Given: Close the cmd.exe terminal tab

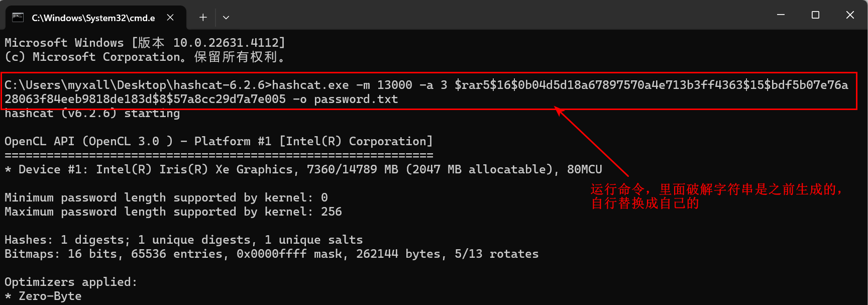Looking at the screenshot, I should click(170, 18).
